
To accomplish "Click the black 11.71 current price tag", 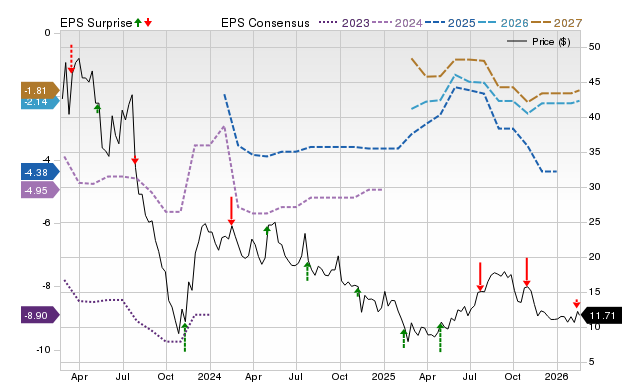I will [x=601, y=315].
